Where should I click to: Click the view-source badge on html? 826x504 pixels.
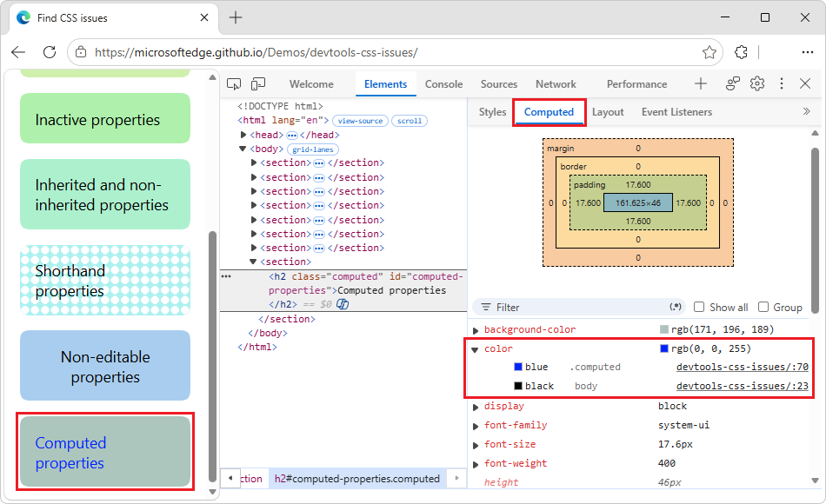coord(360,121)
